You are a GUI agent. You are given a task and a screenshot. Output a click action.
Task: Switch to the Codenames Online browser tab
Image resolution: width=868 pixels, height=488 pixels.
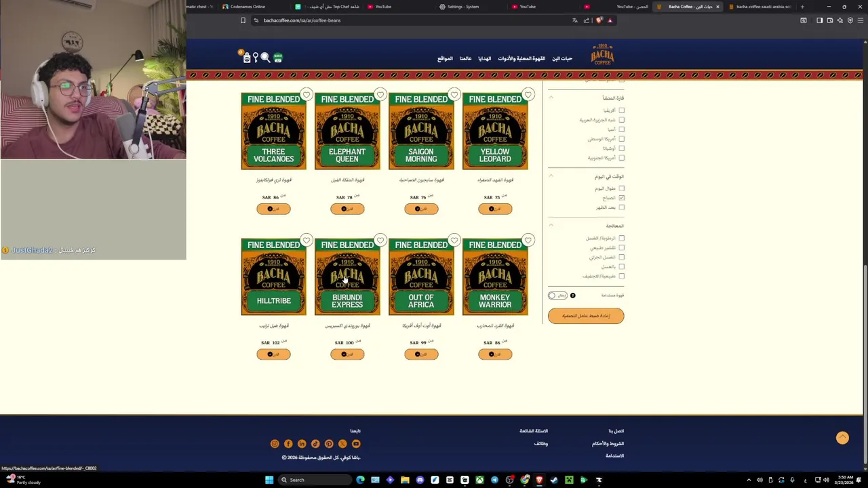pos(248,7)
